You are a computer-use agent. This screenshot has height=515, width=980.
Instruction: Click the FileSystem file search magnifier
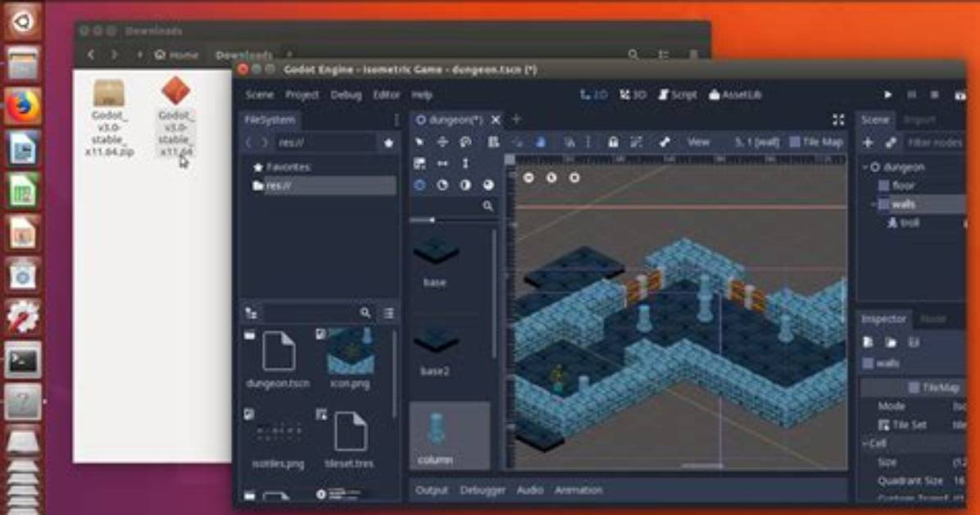click(365, 313)
